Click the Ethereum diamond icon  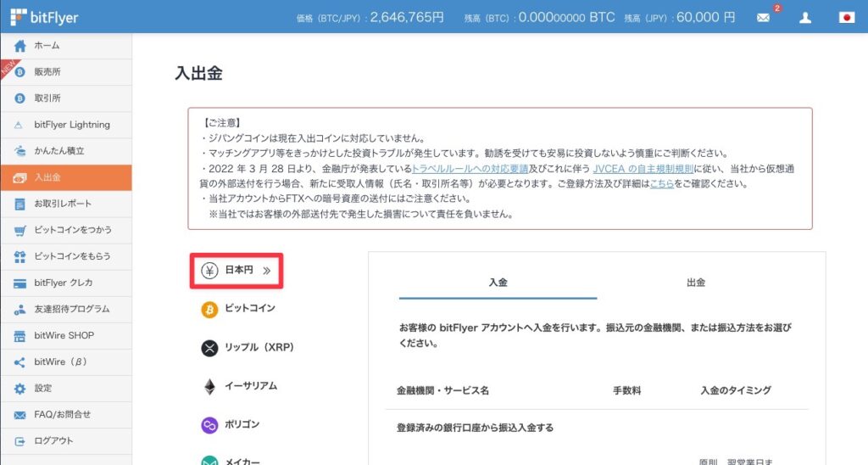[x=209, y=386]
